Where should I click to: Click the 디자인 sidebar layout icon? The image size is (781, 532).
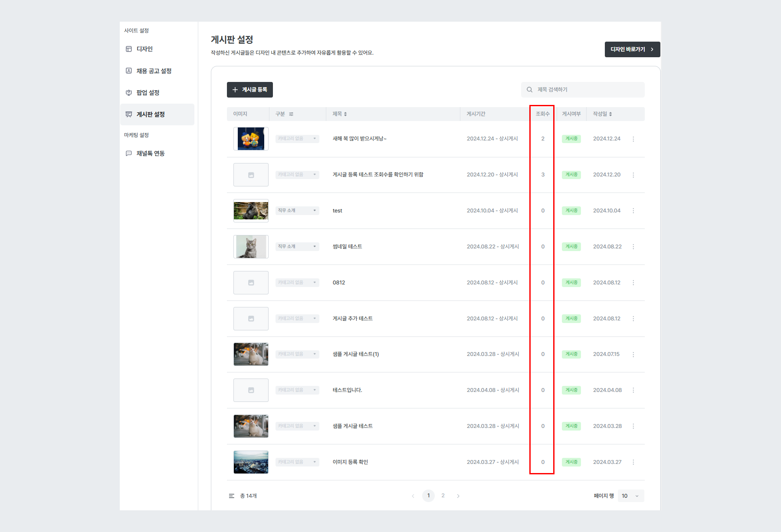click(x=129, y=49)
